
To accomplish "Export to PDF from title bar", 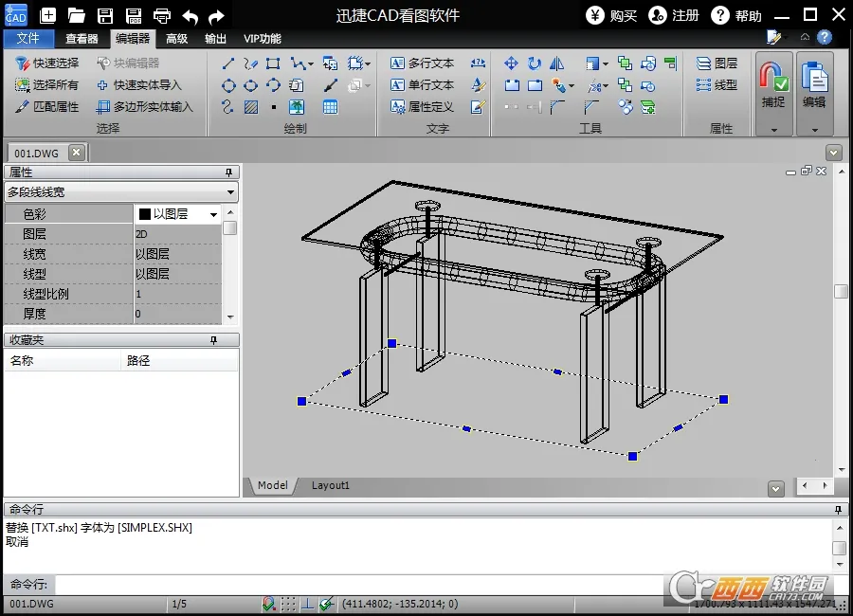I will [x=134, y=15].
